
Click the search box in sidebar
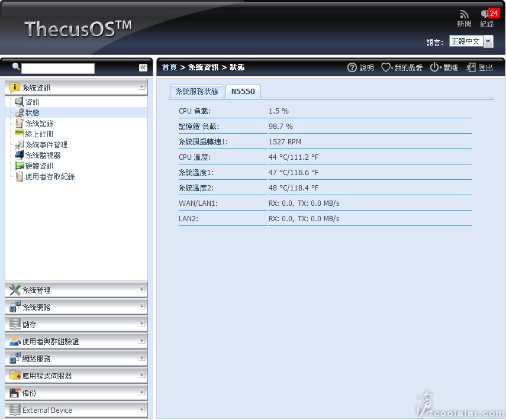click(58, 68)
